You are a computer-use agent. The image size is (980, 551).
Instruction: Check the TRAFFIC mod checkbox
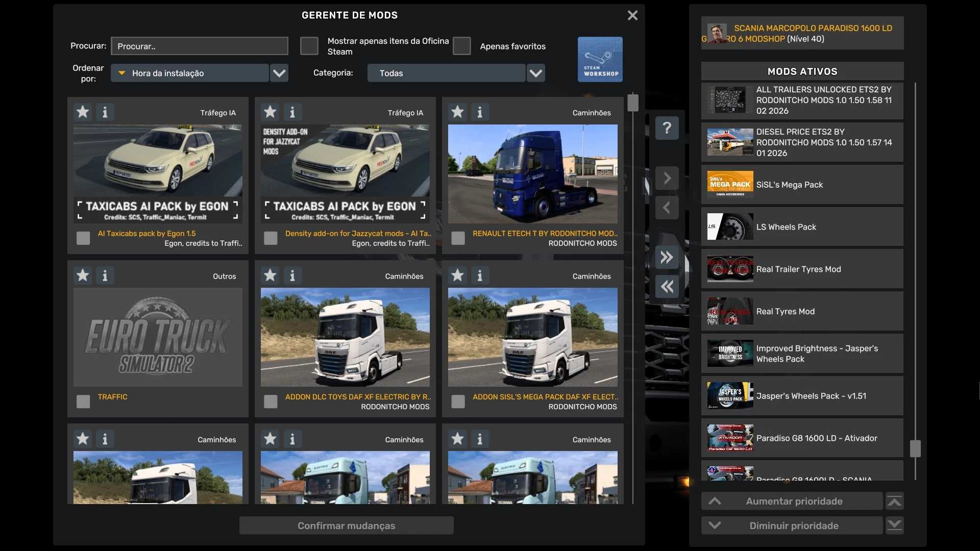(x=83, y=402)
